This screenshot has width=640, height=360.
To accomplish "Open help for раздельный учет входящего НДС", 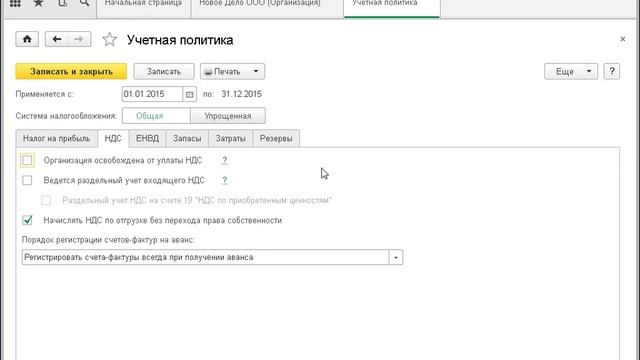I will coord(224,180).
